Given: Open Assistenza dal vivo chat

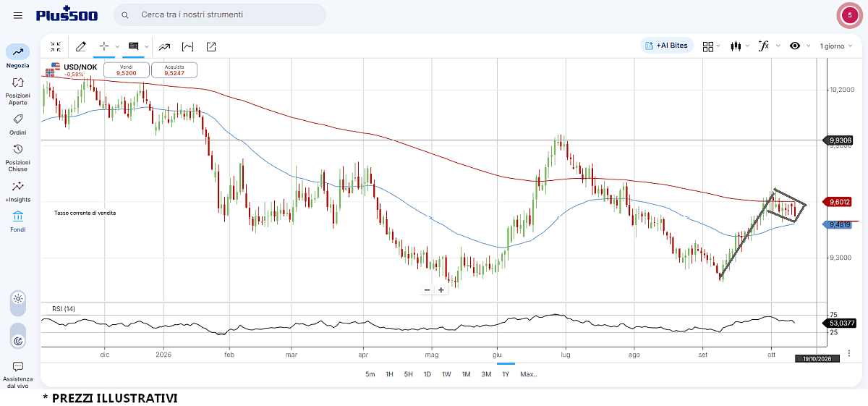Looking at the screenshot, I should (18, 375).
